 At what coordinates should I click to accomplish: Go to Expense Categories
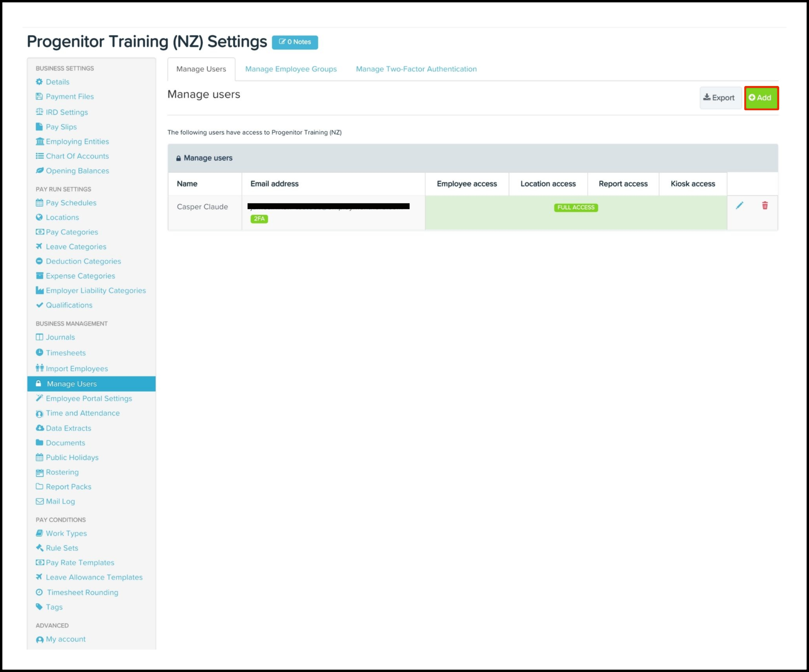click(x=80, y=276)
